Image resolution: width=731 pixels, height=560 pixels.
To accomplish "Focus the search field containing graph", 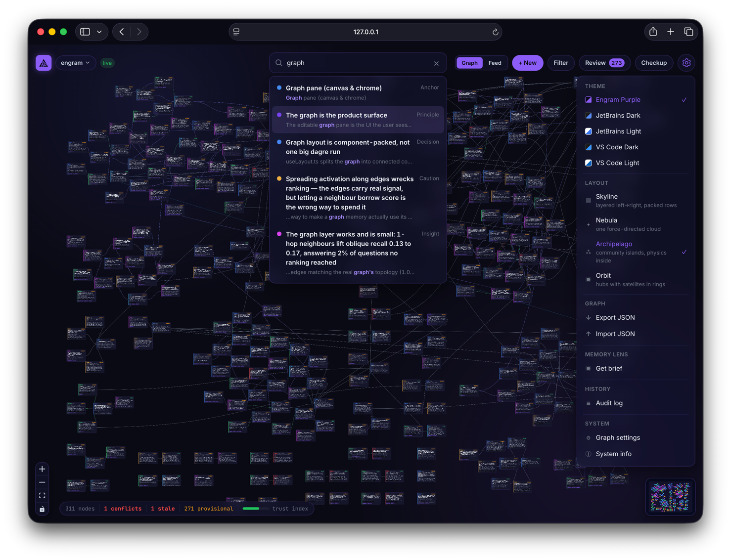I will point(358,63).
